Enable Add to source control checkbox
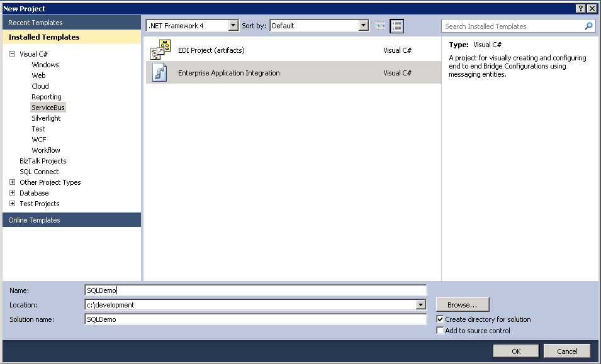The height and width of the screenshot is (364, 601). [x=440, y=331]
